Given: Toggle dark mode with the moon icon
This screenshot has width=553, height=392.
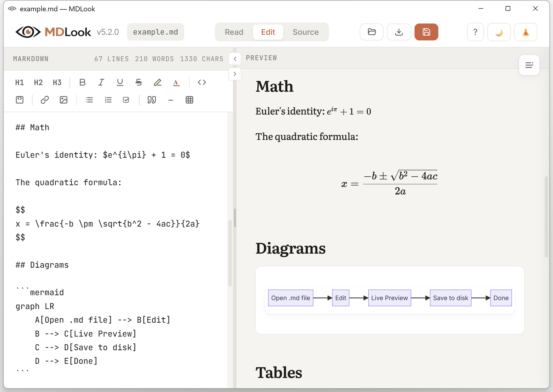Looking at the screenshot, I should (x=499, y=32).
